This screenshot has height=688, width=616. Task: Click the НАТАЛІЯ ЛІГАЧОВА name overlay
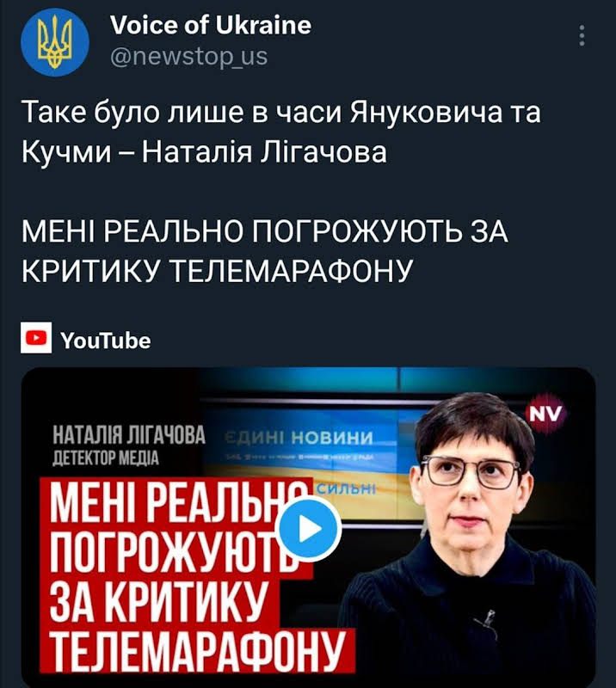[x=129, y=435]
